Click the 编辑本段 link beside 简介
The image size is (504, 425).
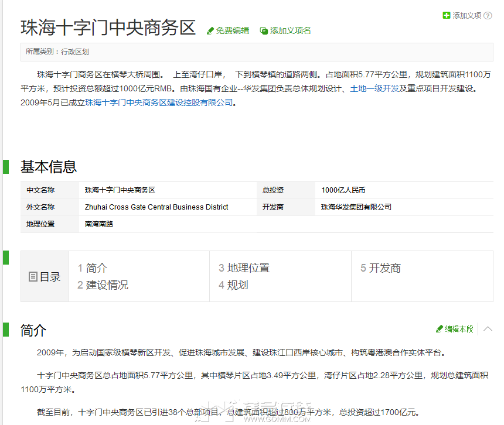point(459,329)
